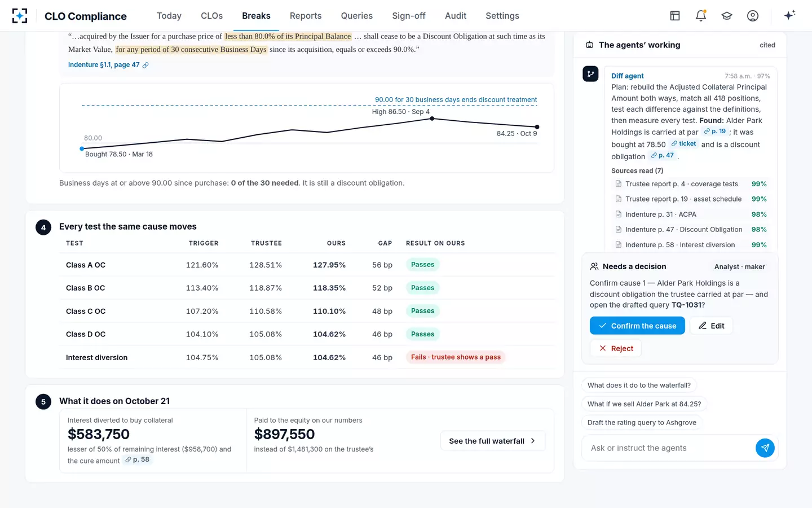
Task: Open the Reports tab
Action: (306, 16)
